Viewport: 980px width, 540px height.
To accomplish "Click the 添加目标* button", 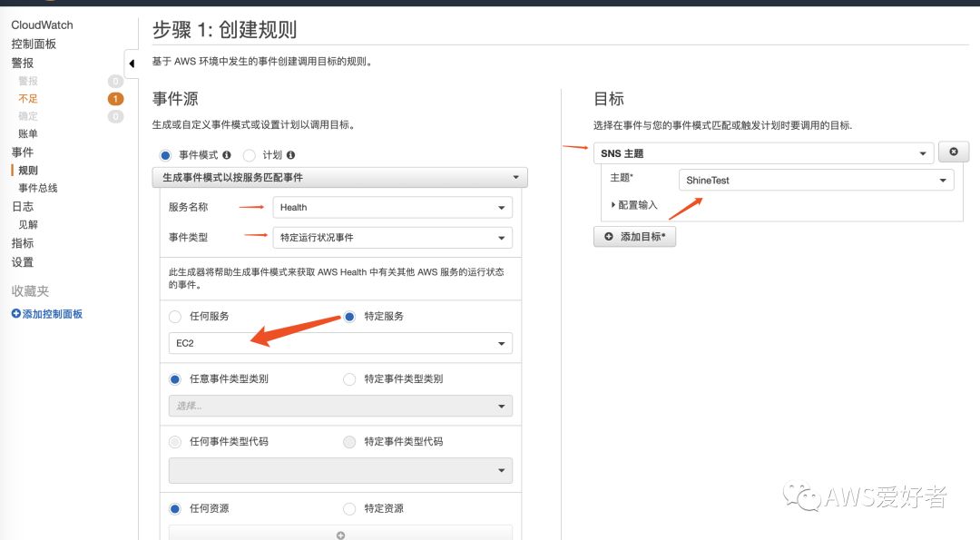I will [634, 236].
